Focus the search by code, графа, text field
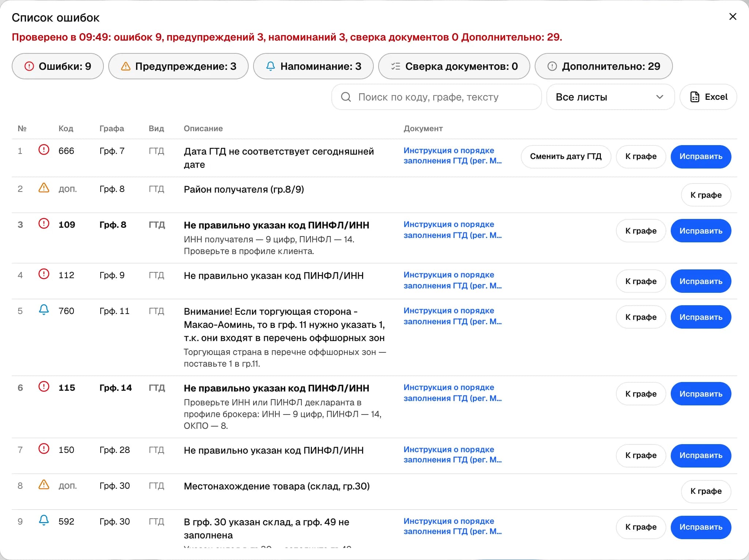This screenshot has width=749, height=560. pos(436,97)
